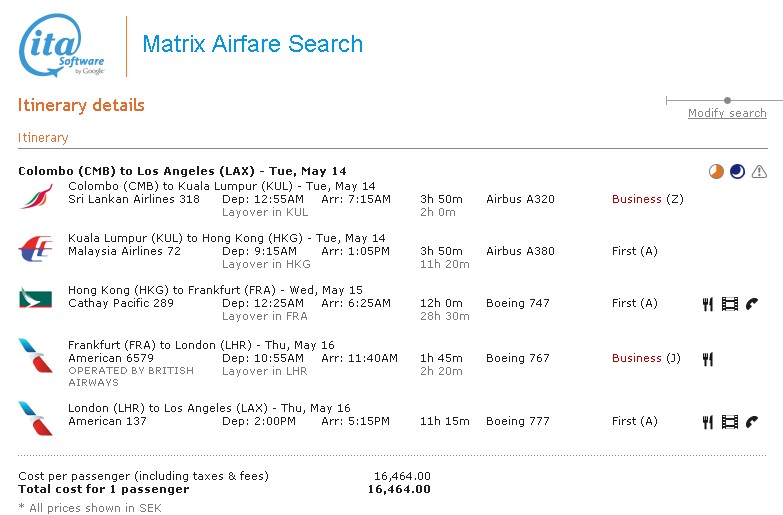The height and width of the screenshot is (515, 783).
Task: Click the blue overnight moon icon
Action: (x=737, y=171)
